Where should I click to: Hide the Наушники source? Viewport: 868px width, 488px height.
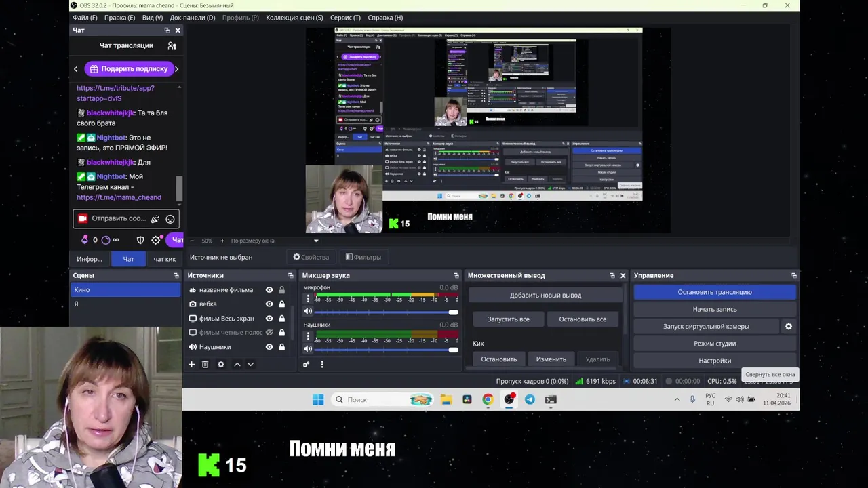[269, 347]
